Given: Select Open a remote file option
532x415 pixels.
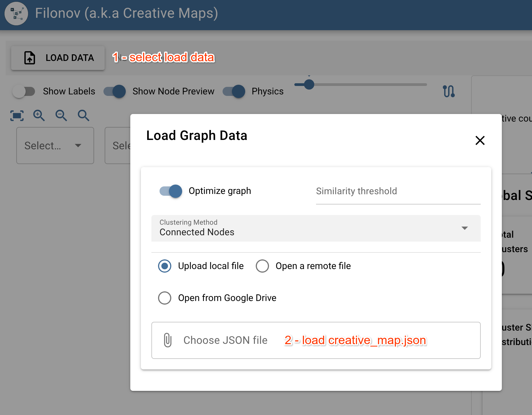Looking at the screenshot, I should 262,266.
